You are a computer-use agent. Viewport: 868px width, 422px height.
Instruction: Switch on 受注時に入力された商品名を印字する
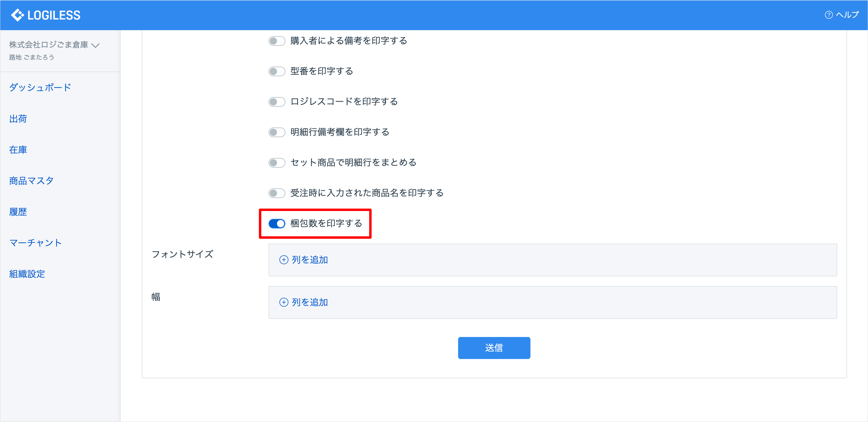(277, 193)
